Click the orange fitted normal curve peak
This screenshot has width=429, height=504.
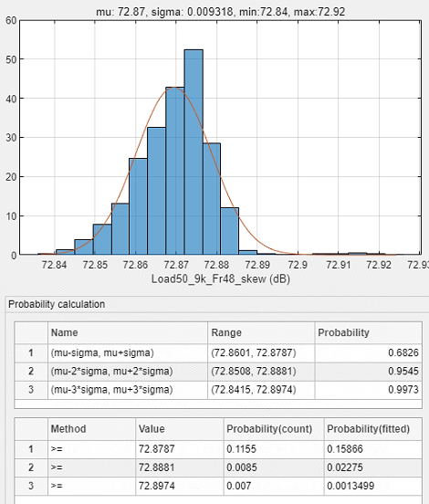[x=173, y=88]
